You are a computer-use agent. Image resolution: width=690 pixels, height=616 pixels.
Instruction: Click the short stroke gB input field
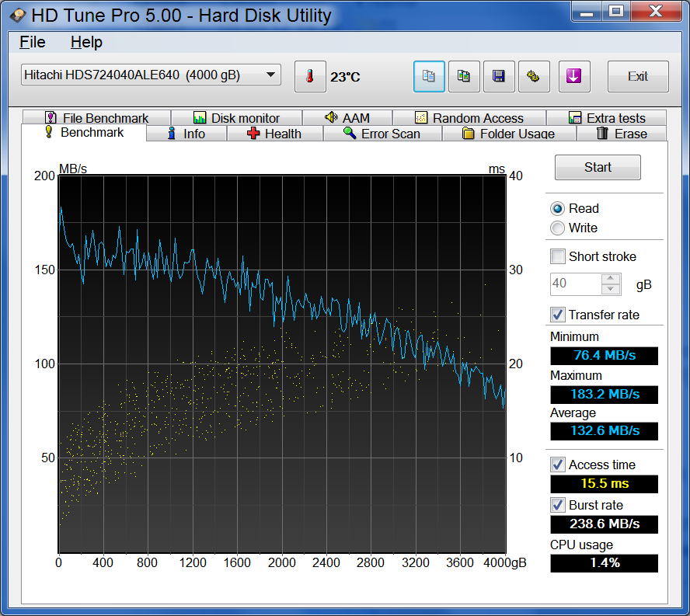[576, 284]
